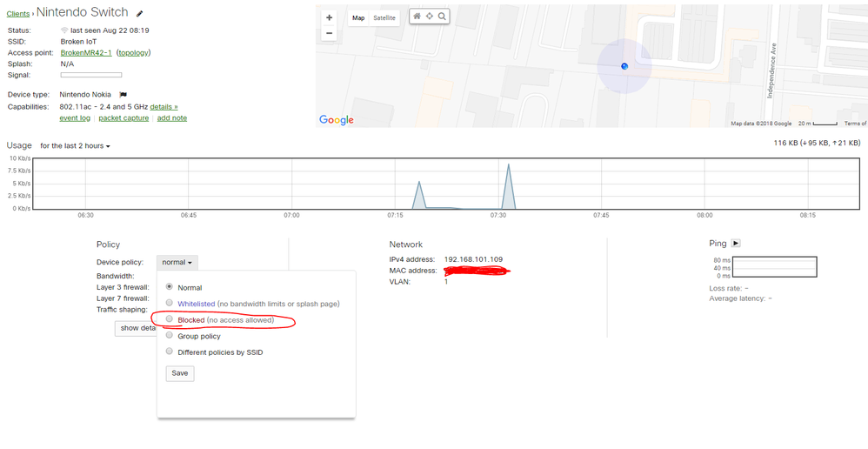868x449 pixels.
Task: Open the BrokenMR42-1 access point link
Action: click(x=86, y=52)
